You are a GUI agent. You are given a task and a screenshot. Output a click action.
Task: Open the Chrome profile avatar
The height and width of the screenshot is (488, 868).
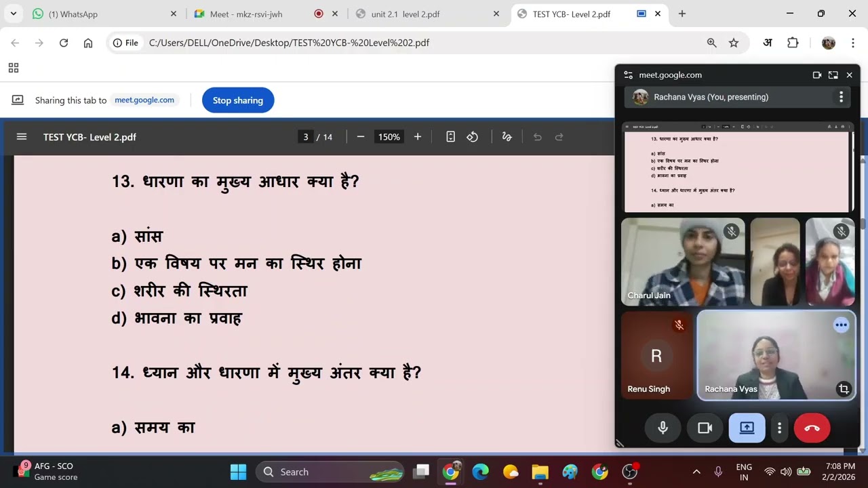[828, 43]
